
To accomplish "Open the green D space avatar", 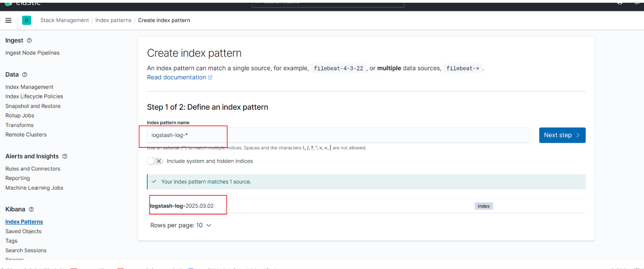I will pos(27,20).
